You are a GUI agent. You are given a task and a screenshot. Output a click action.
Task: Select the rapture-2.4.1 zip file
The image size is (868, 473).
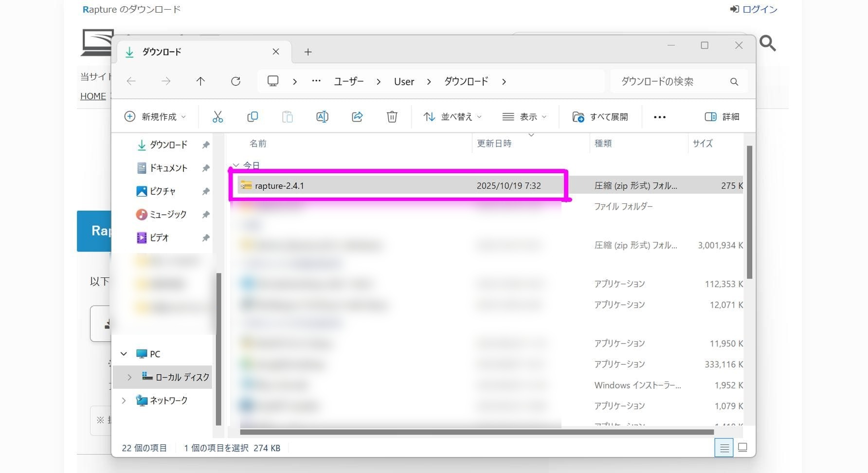click(x=279, y=186)
